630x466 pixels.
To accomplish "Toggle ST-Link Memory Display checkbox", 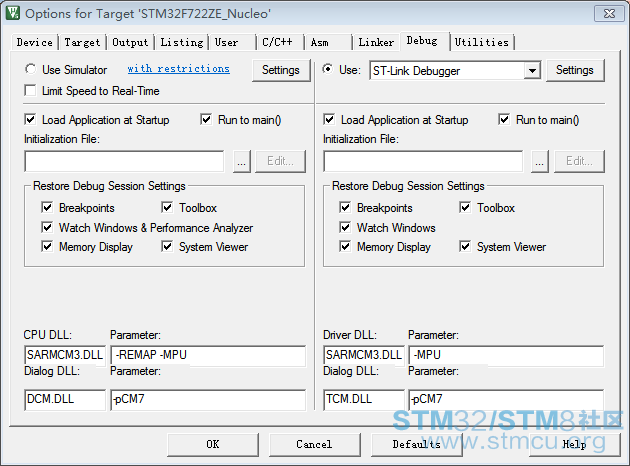I will pyautogui.click(x=345, y=246).
